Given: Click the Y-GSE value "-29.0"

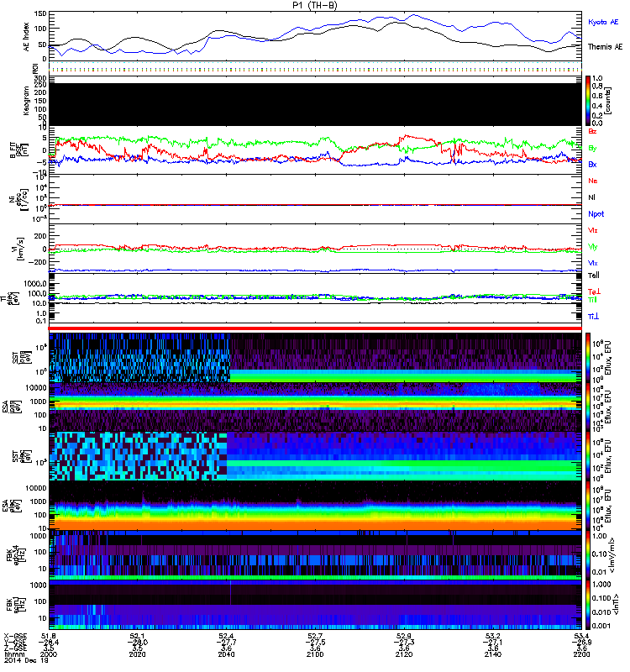Looking at the screenshot, I should pyautogui.click(x=137, y=642).
